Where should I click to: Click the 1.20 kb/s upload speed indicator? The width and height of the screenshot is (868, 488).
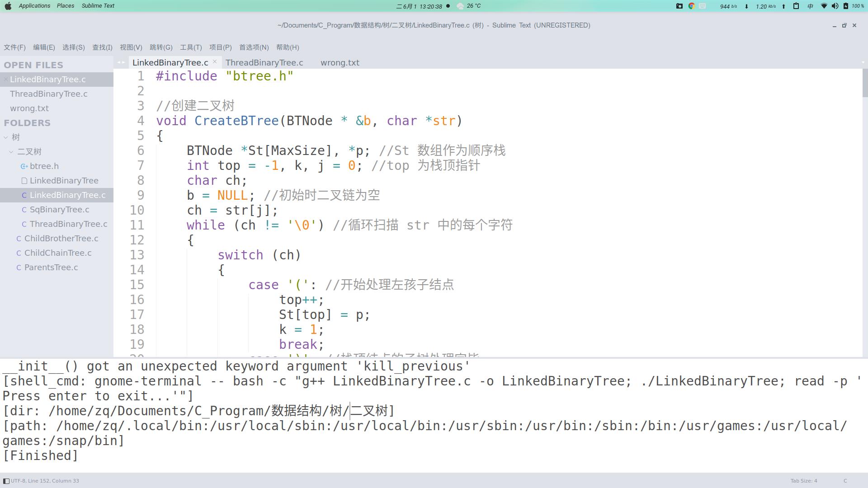click(766, 6)
